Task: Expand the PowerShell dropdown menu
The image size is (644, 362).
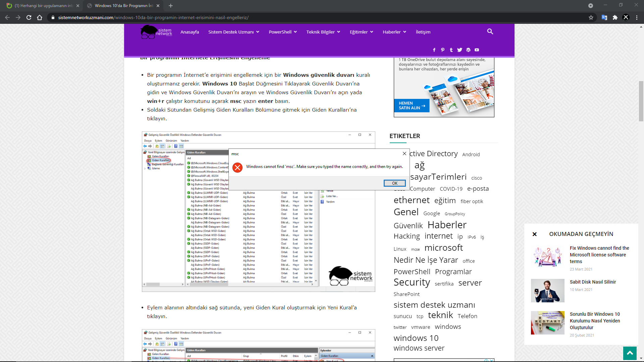Action: [282, 32]
